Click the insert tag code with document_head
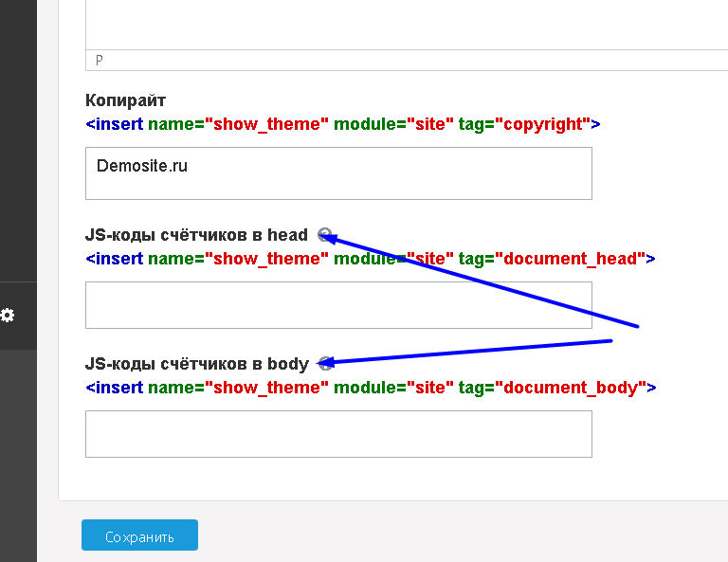Image resolution: width=728 pixels, height=562 pixels. tap(370, 259)
